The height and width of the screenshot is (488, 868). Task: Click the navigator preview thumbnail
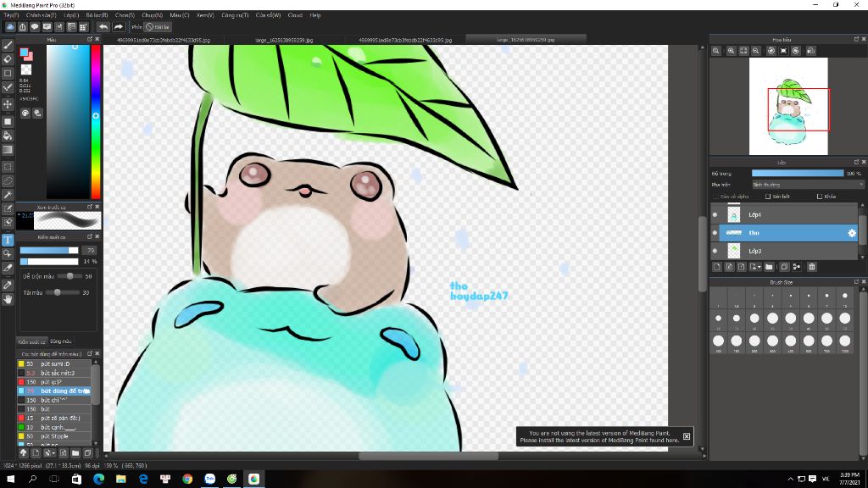pos(788,106)
